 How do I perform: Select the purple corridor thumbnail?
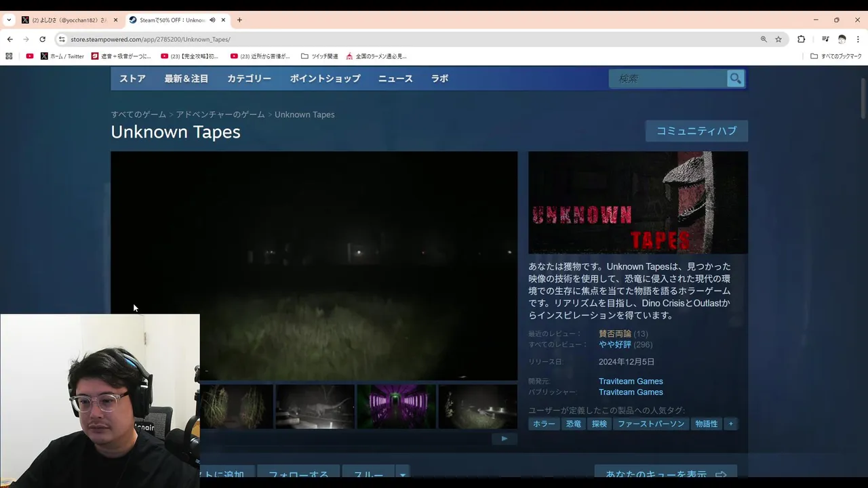(x=397, y=407)
